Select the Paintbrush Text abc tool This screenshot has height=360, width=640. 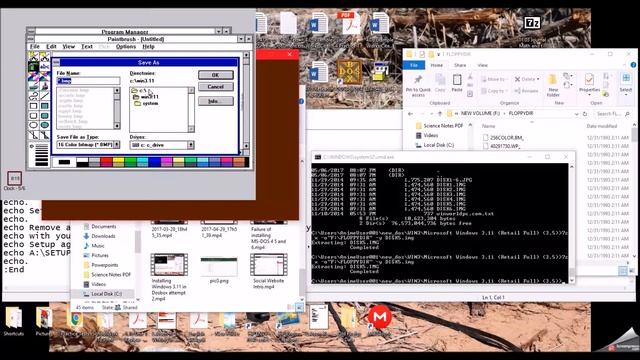(44, 66)
